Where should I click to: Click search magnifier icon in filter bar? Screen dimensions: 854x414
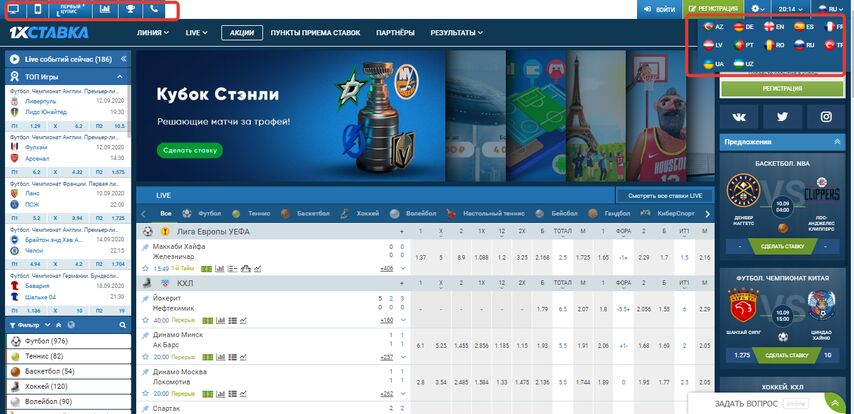click(x=123, y=325)
